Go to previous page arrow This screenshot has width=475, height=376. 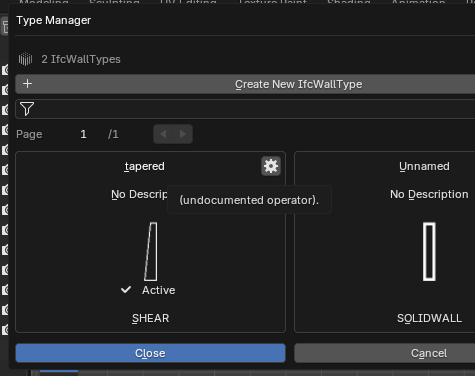(x=163, y=134)
